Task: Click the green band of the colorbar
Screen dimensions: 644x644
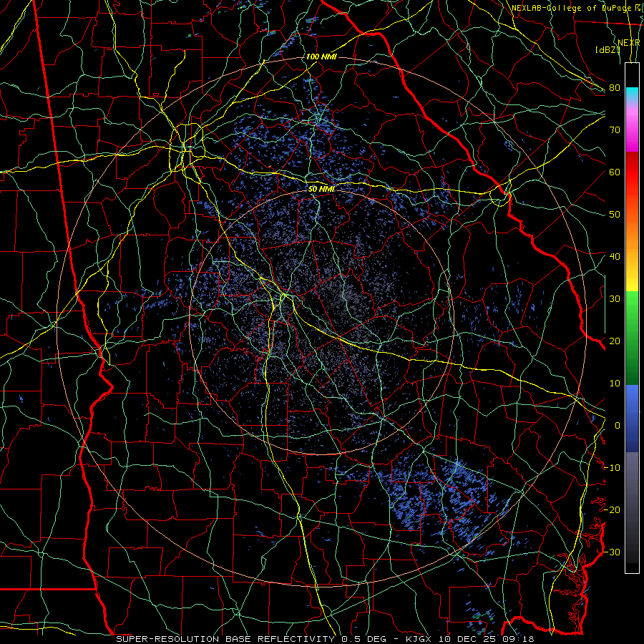Action: (632, 338)
